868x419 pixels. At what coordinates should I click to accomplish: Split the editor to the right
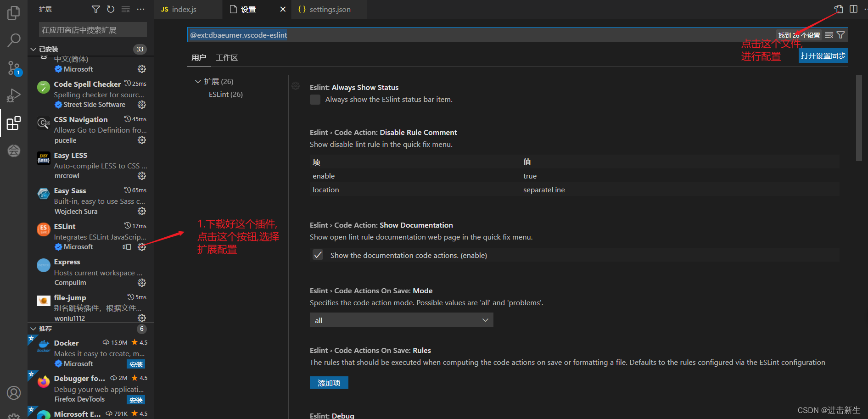[853, 9]
